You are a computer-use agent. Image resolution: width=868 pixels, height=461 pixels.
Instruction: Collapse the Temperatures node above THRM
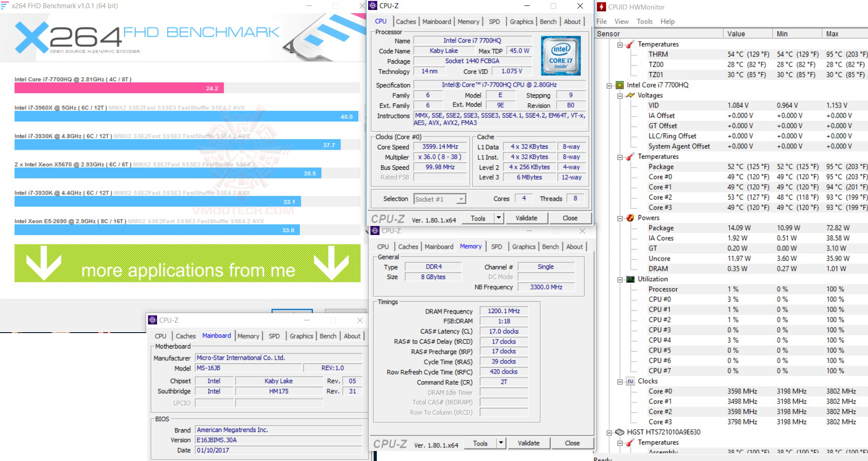pos(620,44)
